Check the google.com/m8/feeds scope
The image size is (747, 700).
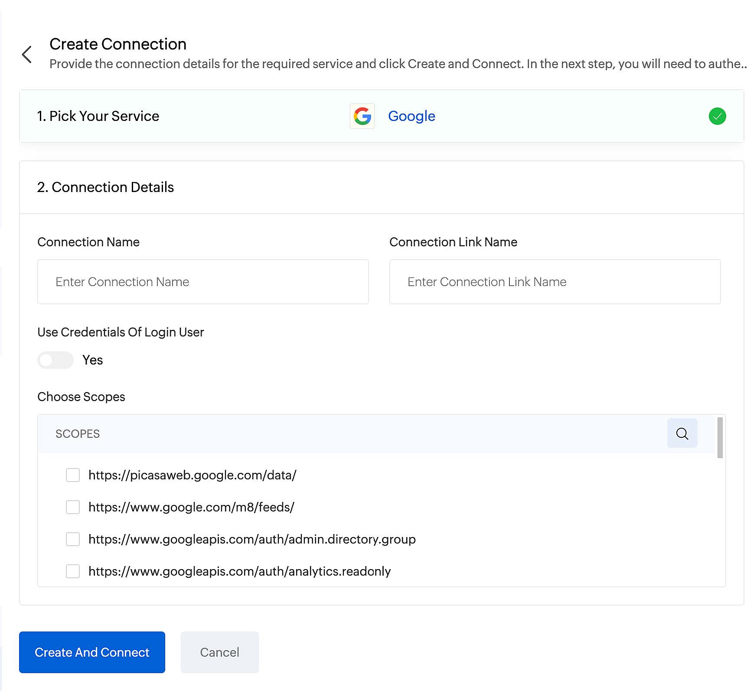pyautogui.click(x=73, y=507)
